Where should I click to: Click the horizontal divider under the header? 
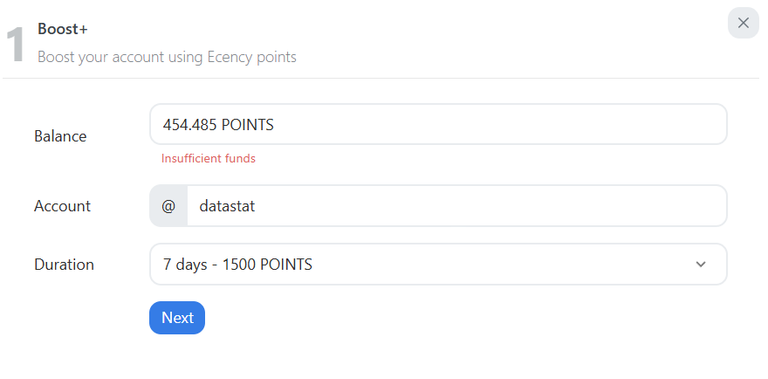[381, 78]
